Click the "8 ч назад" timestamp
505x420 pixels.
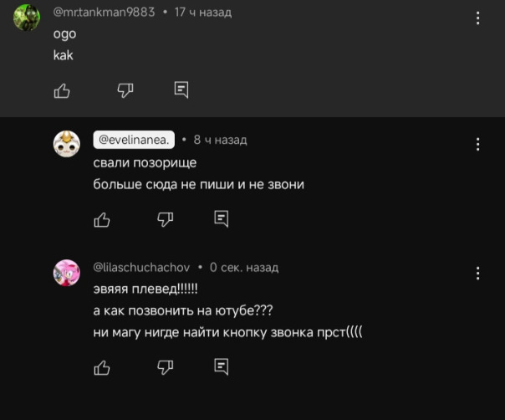[x=220, y=140]
